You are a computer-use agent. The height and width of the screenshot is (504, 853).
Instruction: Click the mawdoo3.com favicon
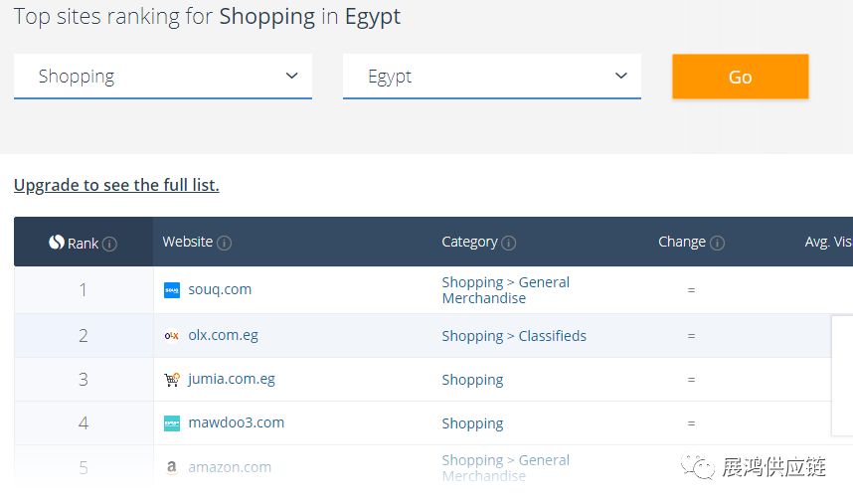point(172,423)
